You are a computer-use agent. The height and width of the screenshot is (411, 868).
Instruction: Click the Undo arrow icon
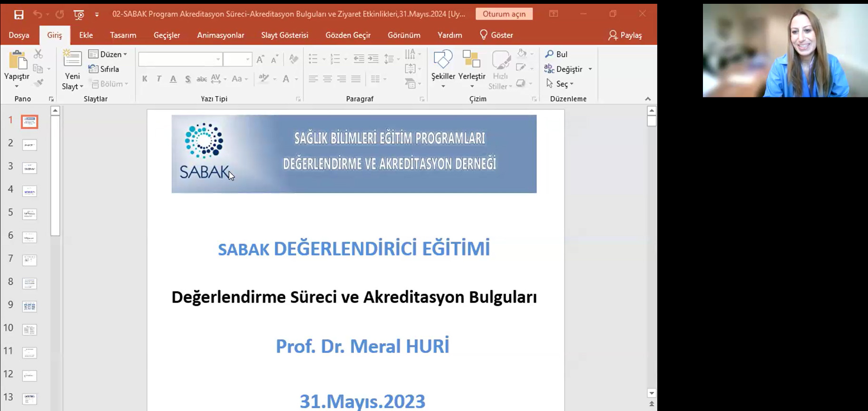click(x=38, y=14)
